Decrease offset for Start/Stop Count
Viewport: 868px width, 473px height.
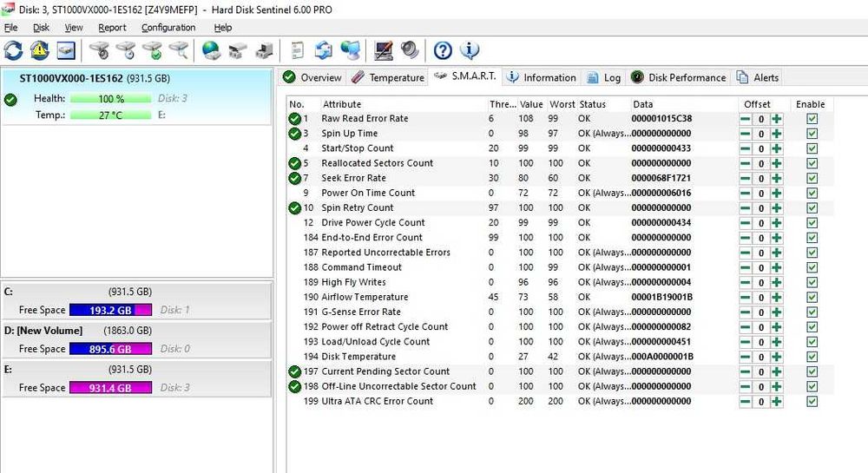746,148
